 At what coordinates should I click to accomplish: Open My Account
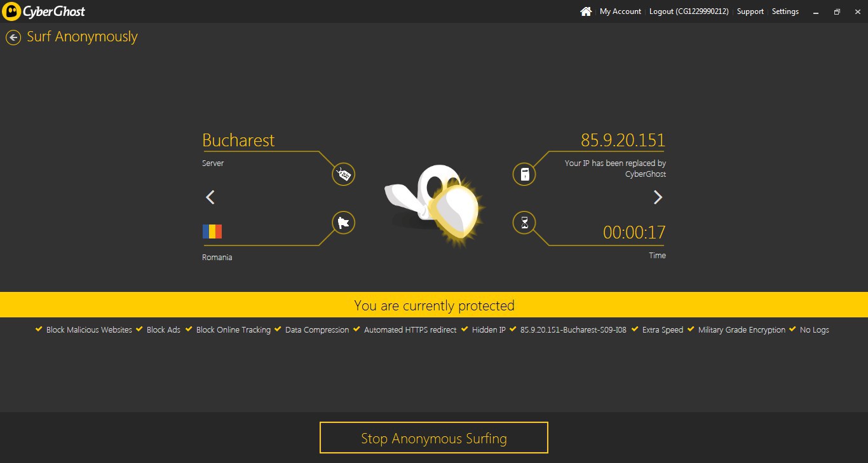click(x=620, y=11)
